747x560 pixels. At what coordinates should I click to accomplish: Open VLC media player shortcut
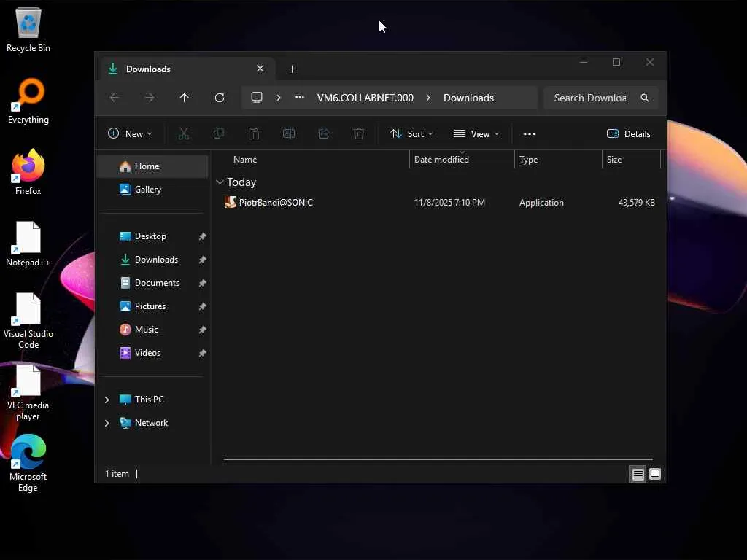coord(28,392)
